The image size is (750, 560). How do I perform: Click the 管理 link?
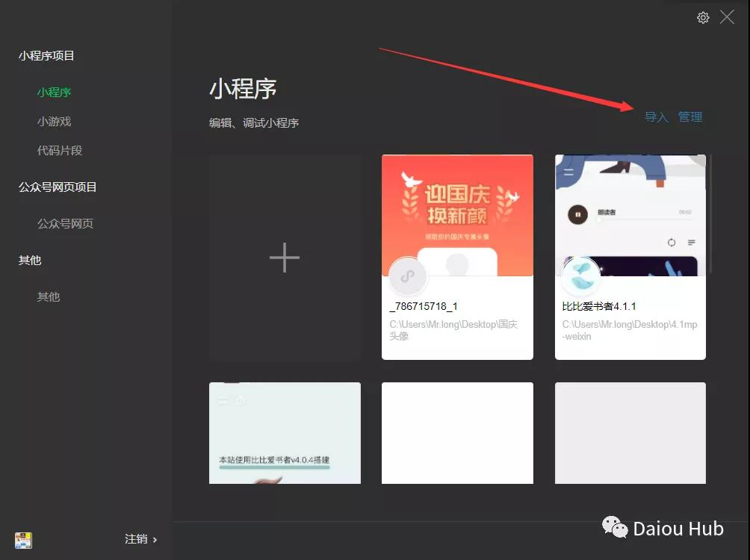click(x=690, y=116)
